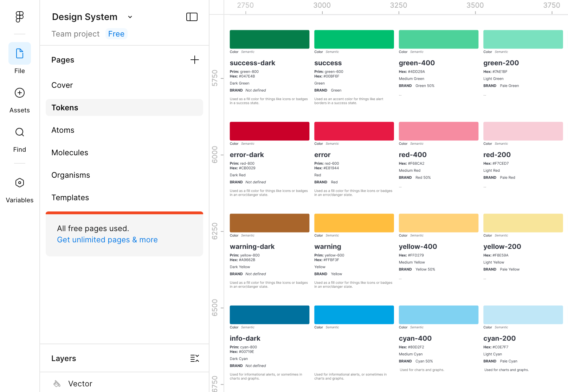Select the success-dark green swatch
This screenshot has width=568, height=392.
[x=270, y=39]
